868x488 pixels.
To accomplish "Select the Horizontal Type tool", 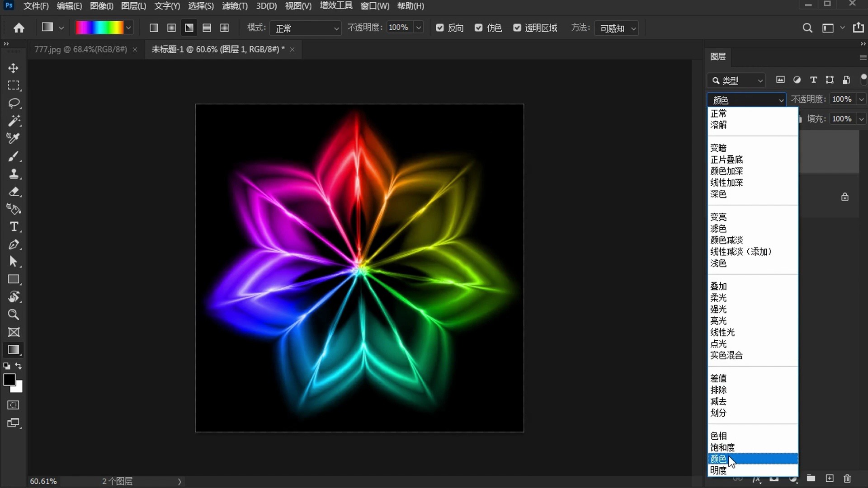I will (x=14, y=227).
